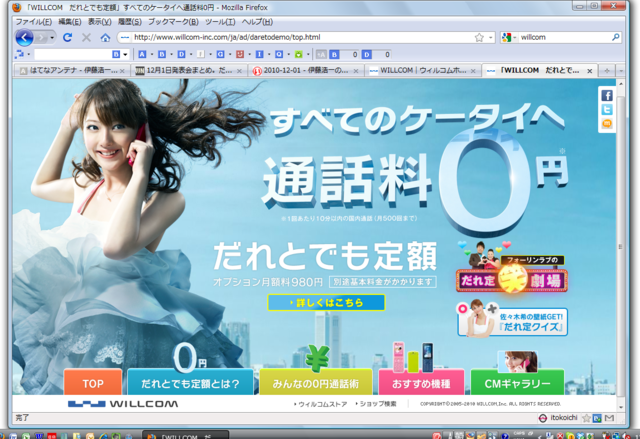Switch to the 12月1日発表会まとめ tab
640x439 pixels.
[x=189, y=71]
